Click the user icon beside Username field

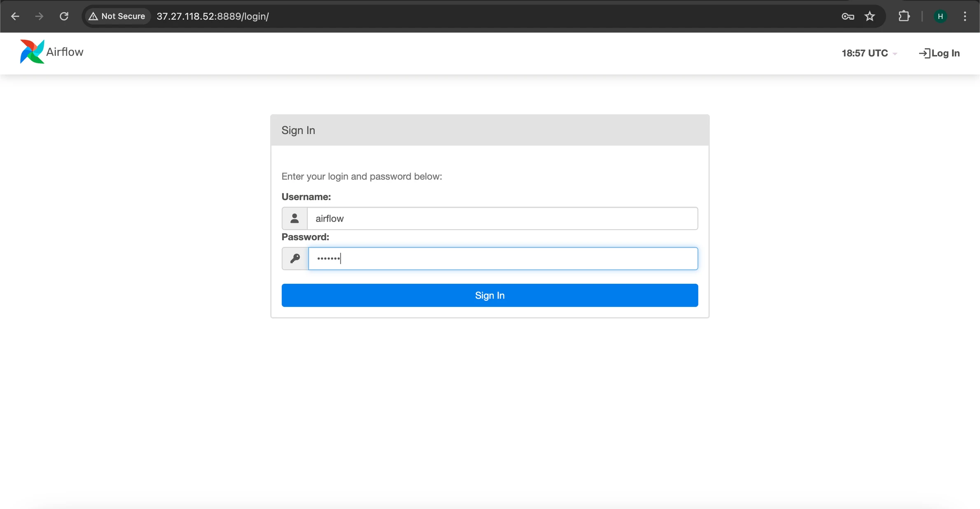pos(294,218)
